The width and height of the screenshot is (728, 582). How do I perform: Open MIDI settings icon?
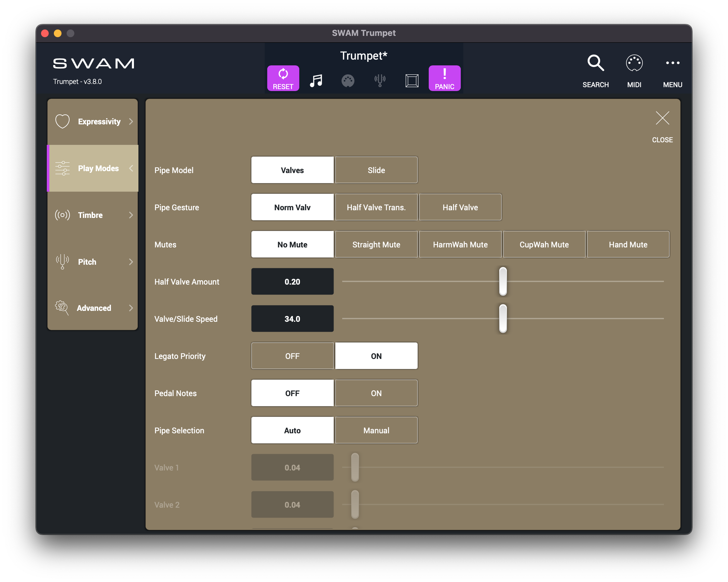coord(634,63)
